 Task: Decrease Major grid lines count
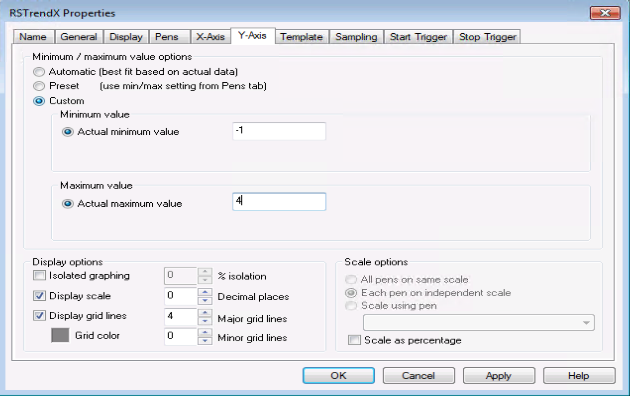[205, 320]
